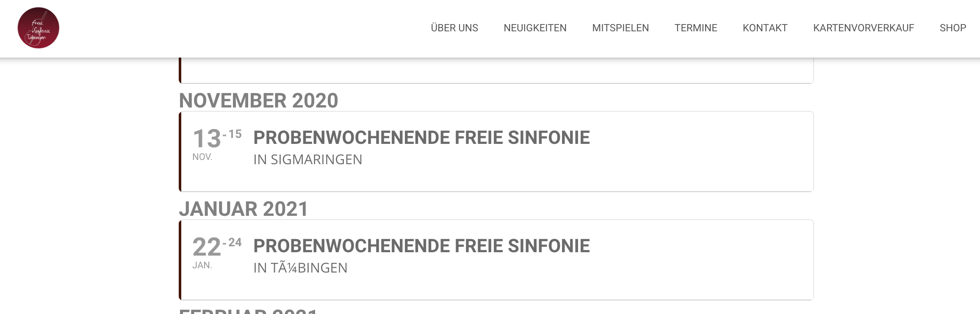Select the large 13 date number
The image size is (980, 314).
coord(207,138)
